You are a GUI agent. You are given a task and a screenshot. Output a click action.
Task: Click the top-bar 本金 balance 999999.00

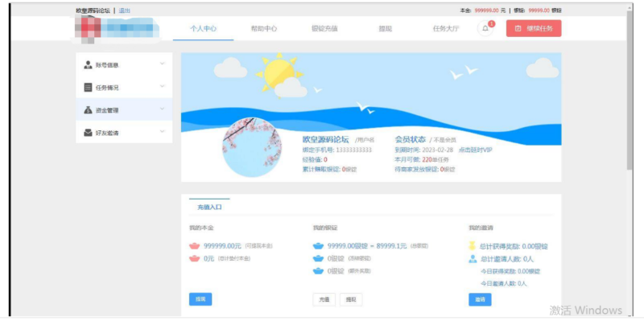487,10
